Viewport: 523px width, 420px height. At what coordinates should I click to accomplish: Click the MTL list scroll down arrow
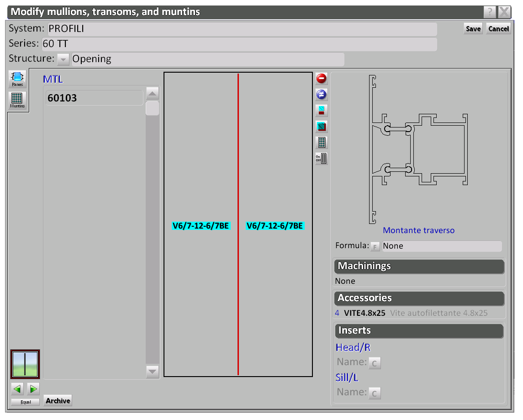pos(152,372)
